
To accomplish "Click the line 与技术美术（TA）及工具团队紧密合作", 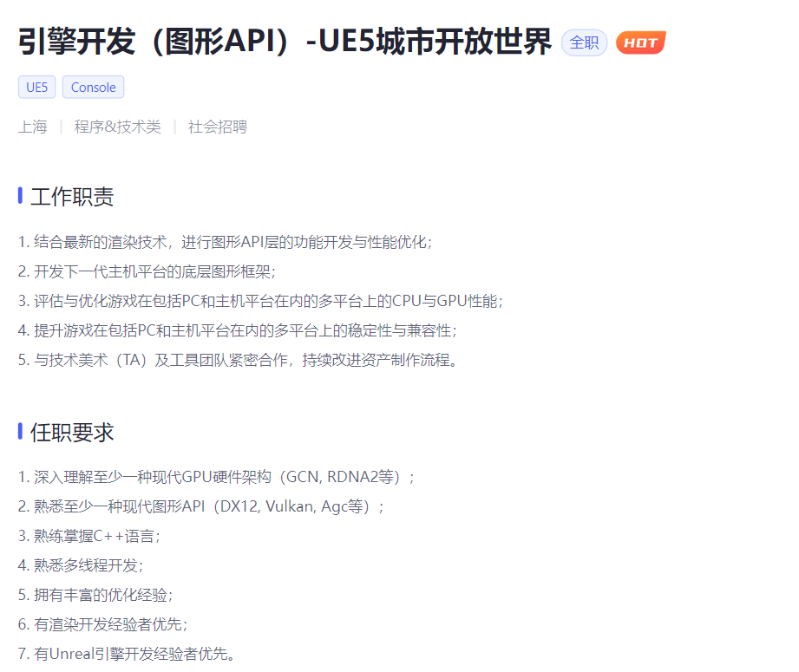I will pos(238,360).
